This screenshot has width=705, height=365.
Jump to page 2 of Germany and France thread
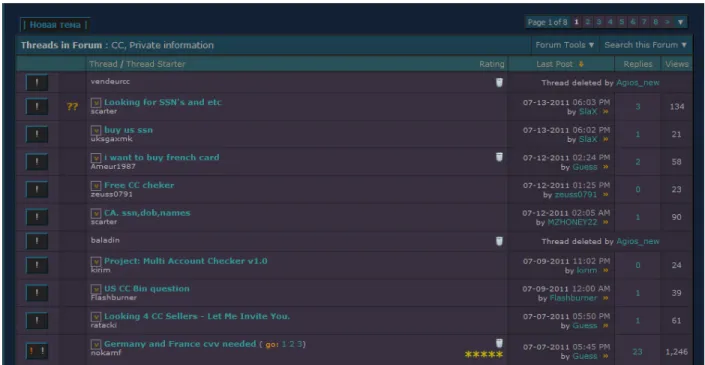click(292, 344)
